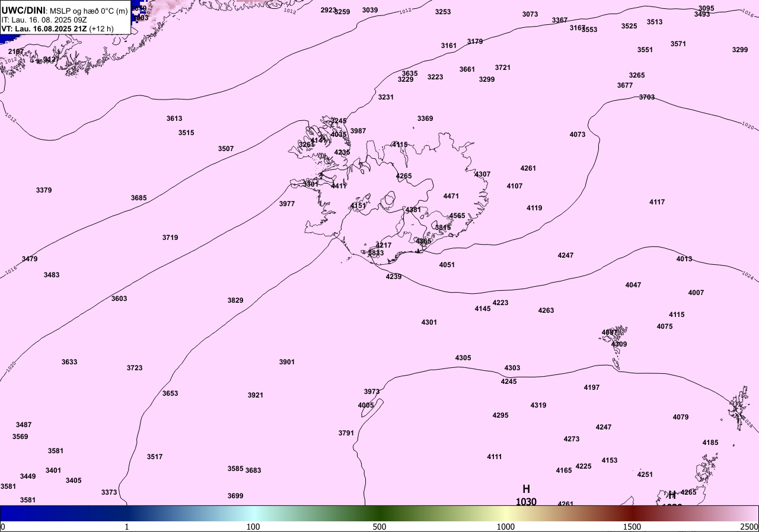This screenshot has width=759, height=532.
Task: Click the value 3829 southwest of Iceland
Action: [235, 300]
